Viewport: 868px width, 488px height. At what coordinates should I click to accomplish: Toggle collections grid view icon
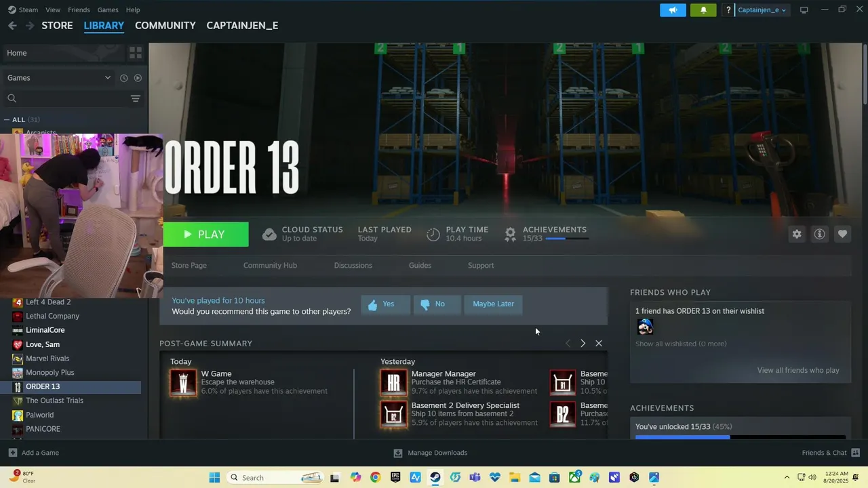tap(136, 53)
